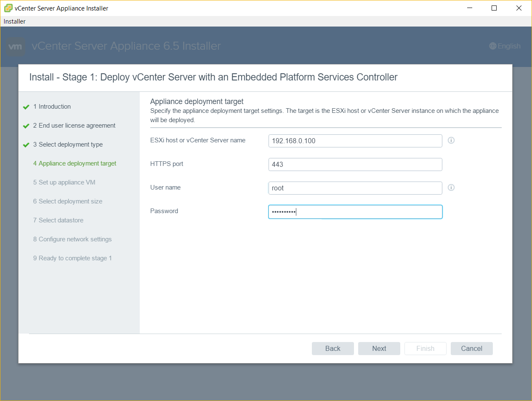Click green checkmark next to Introduction

click(x=26, y=107)
